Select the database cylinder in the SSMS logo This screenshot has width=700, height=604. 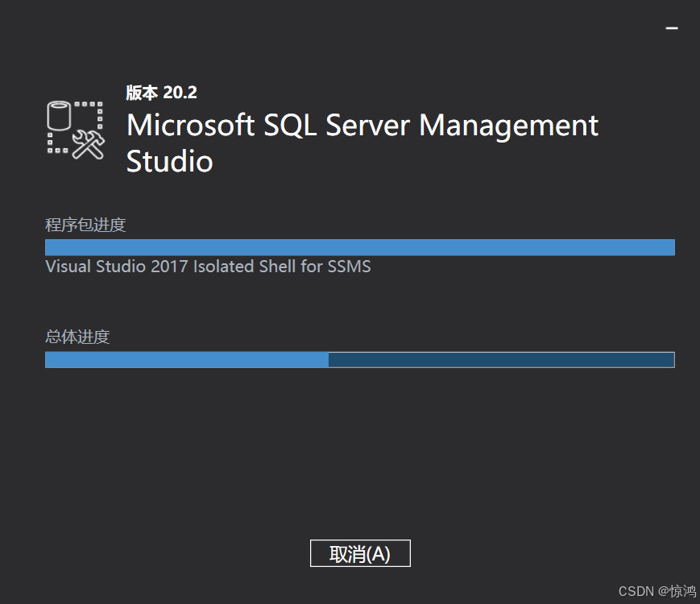click(59, 115)
